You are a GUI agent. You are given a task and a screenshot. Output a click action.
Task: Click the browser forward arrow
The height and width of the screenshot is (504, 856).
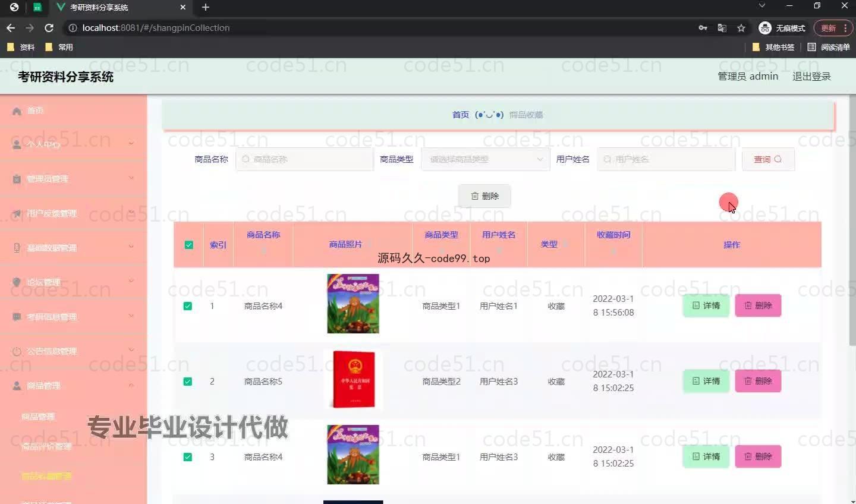30,28
